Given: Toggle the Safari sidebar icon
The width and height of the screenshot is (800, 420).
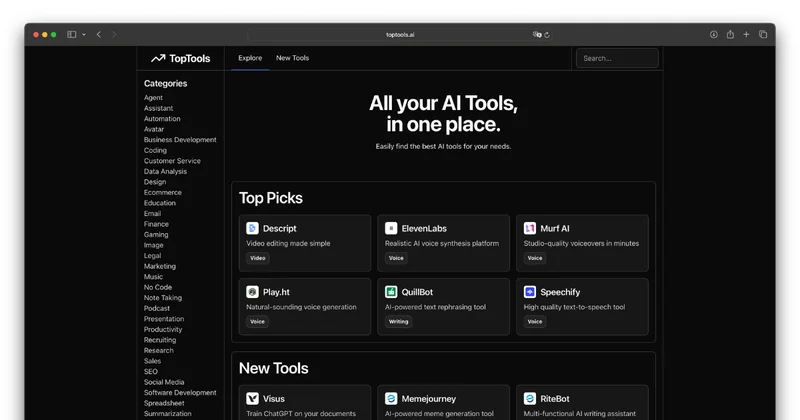Looking at the screenshot, I should pos(71,35).
